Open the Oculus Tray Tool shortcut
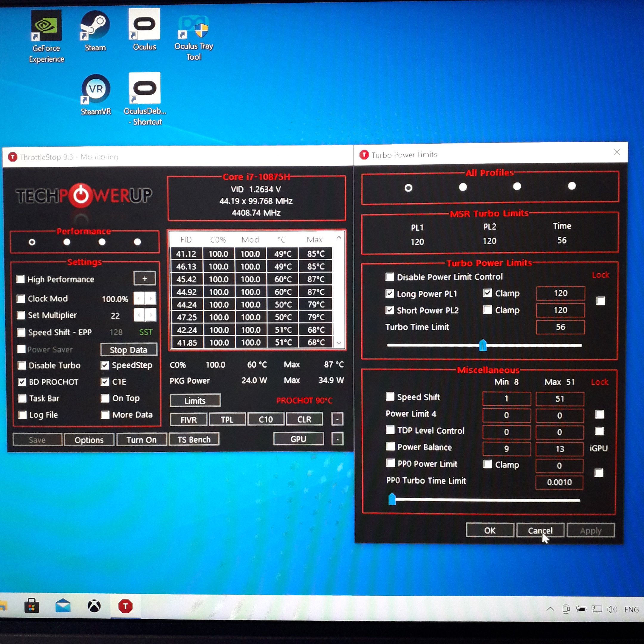This screenshot has height=644, width=644. click(x=194, y=37)
